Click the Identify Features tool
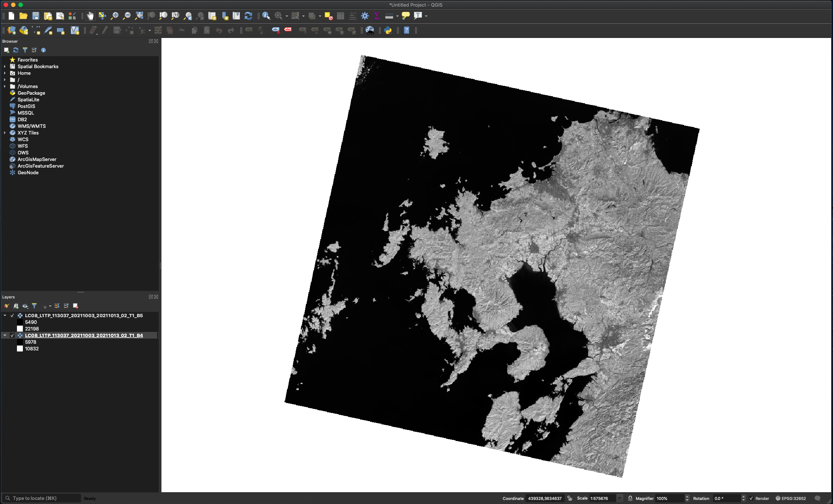The image size is (833, 504). point(266,16)
